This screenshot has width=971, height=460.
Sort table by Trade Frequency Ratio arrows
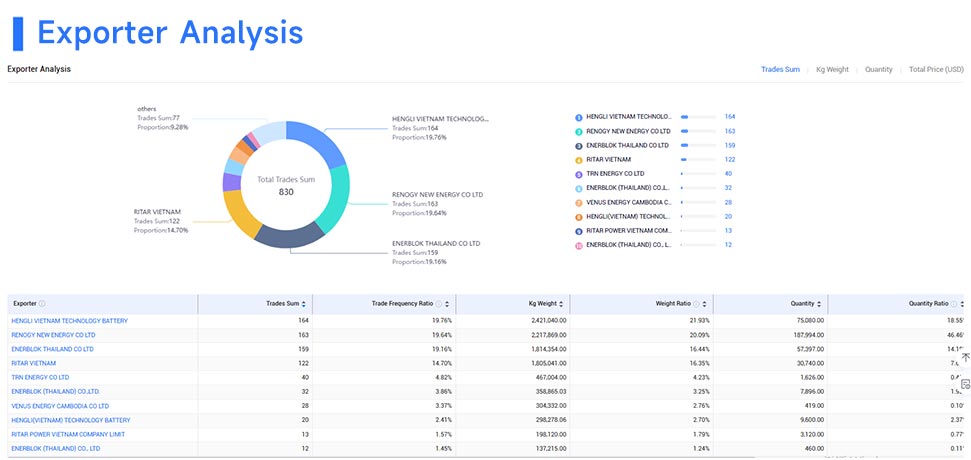pos(446,304)
